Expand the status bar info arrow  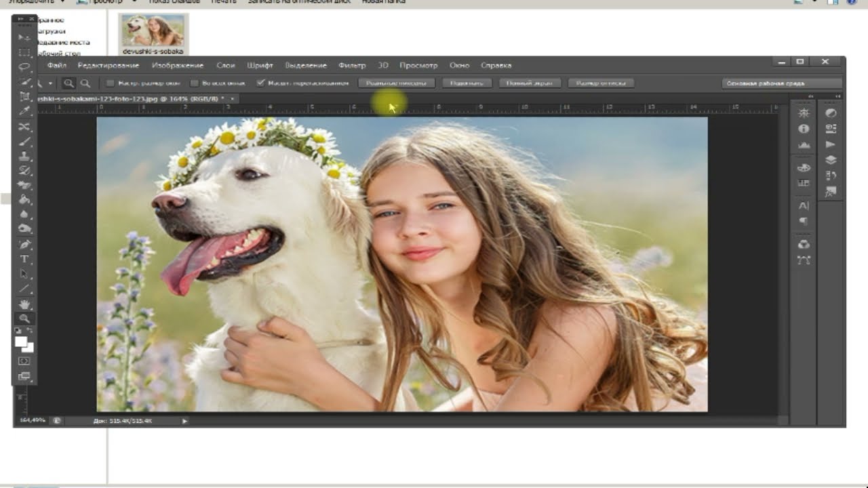[184, 421]
